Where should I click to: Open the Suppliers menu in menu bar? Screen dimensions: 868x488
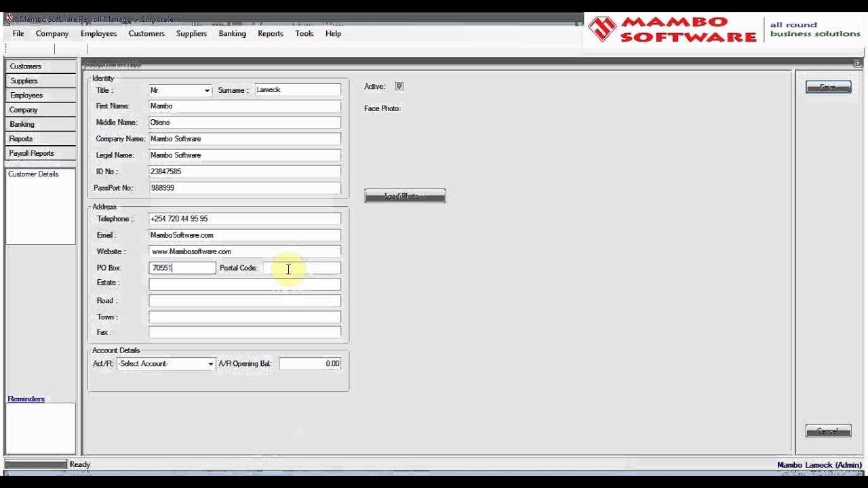[191, 33]
